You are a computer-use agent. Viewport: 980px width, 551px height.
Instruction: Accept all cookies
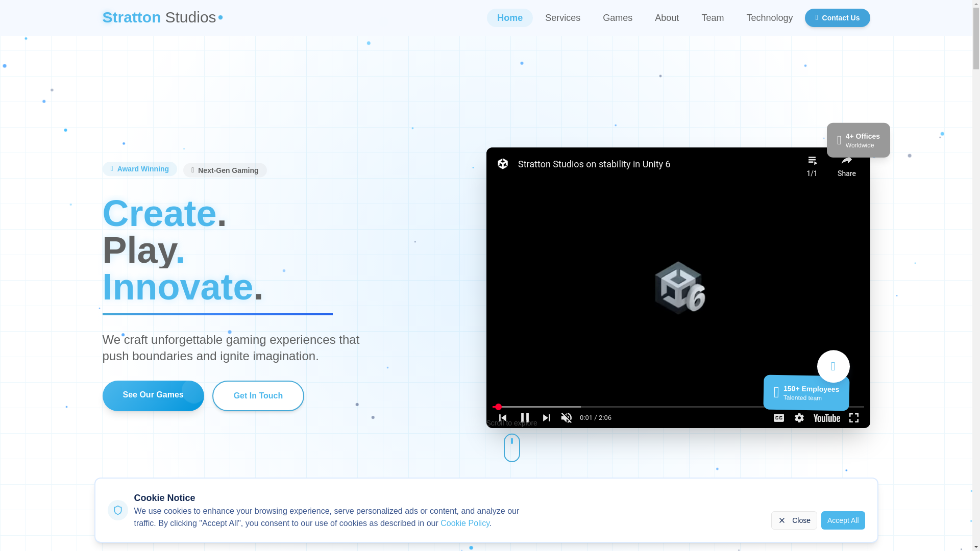coord(843,520)
